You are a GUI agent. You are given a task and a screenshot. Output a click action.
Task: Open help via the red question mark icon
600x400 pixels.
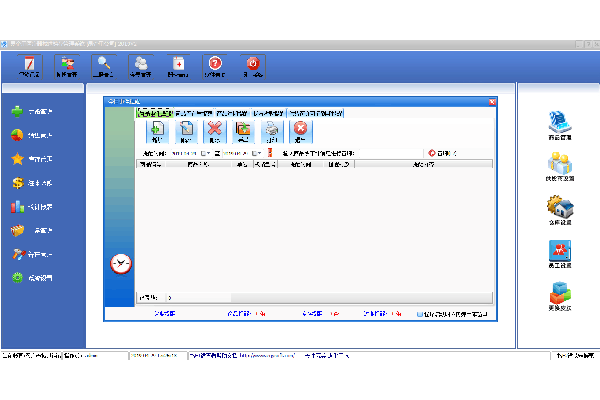click(215, 67)
